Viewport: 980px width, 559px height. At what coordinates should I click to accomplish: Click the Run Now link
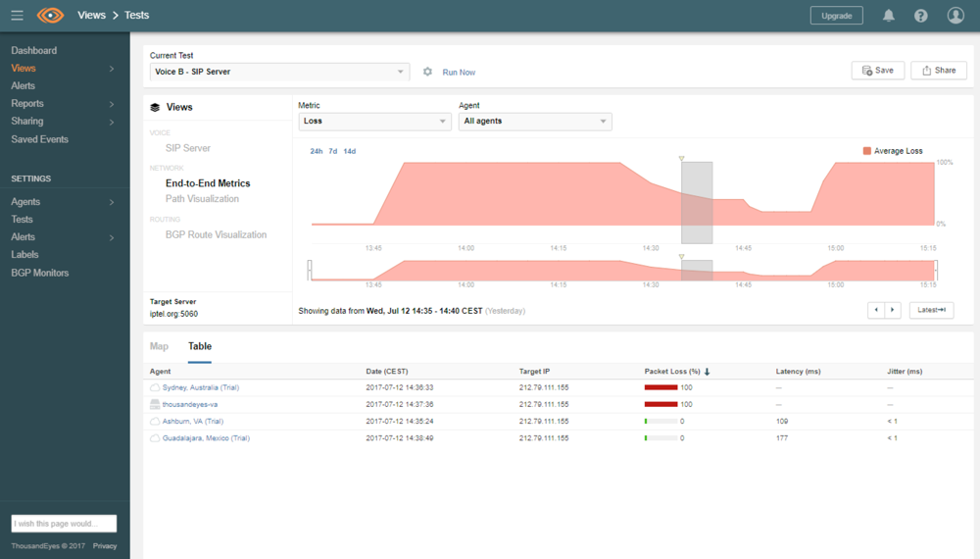coord(459,73)
